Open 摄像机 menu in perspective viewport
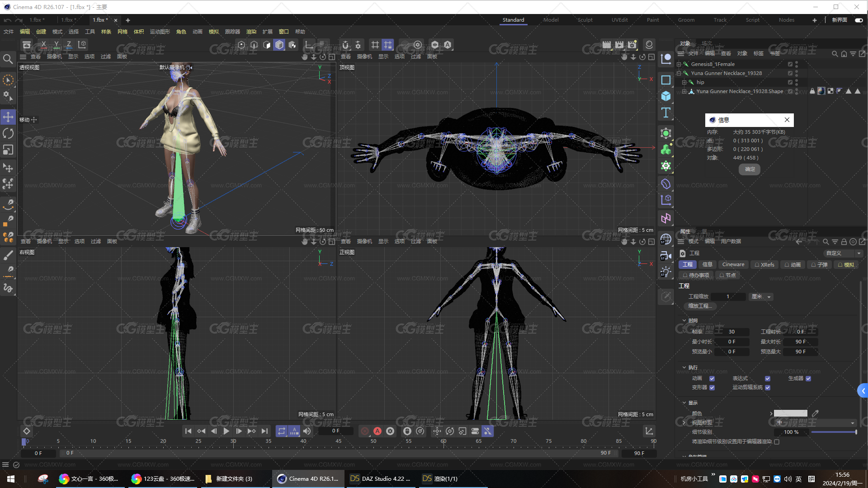 click(x=54, y=56)
